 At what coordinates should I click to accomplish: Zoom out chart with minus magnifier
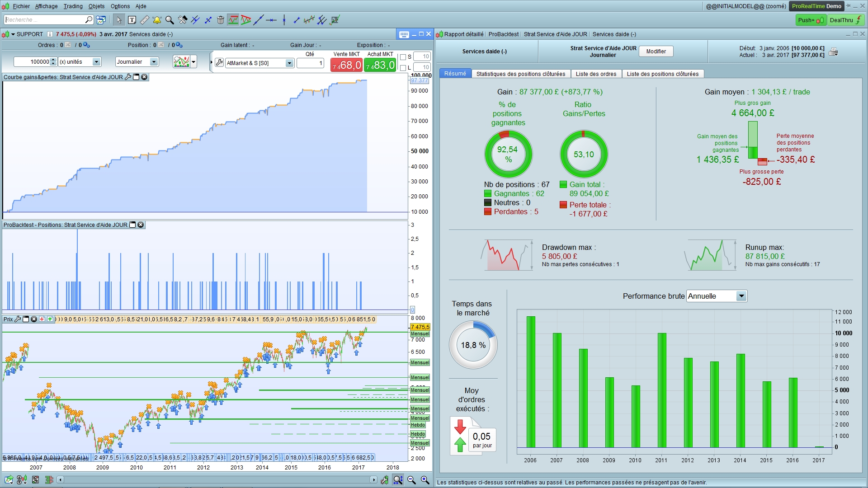pos(411,480)
